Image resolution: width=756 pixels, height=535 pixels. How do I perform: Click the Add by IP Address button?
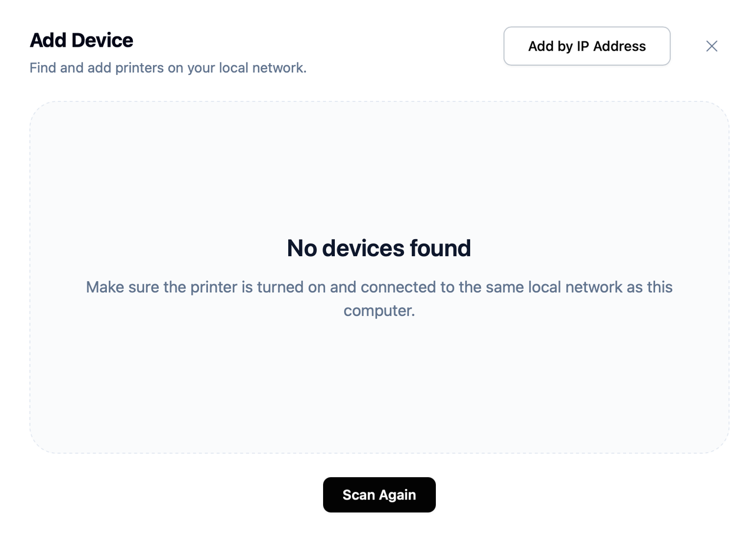tap(587, 46)
